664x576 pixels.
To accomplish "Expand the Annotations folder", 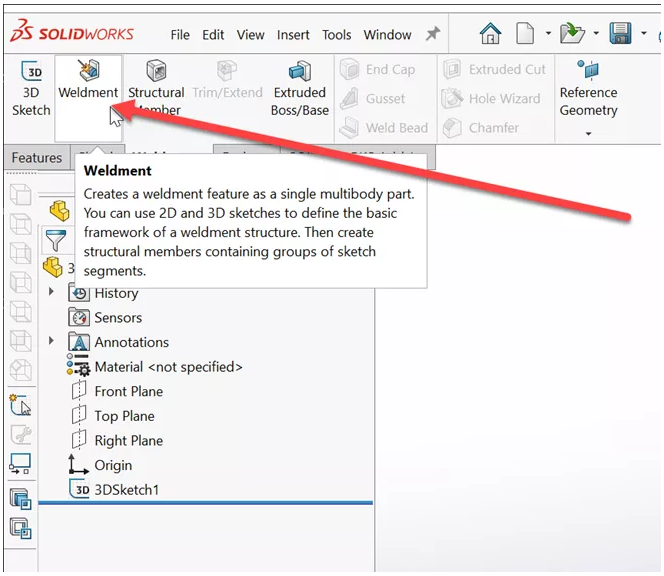I will (51, 341).
